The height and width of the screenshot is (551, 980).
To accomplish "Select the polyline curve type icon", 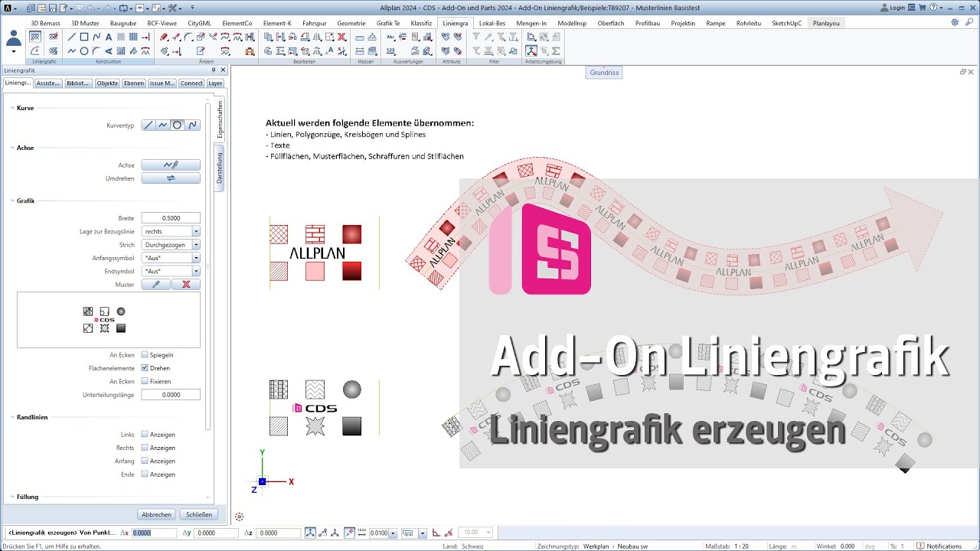I will (x=163, y=125).
